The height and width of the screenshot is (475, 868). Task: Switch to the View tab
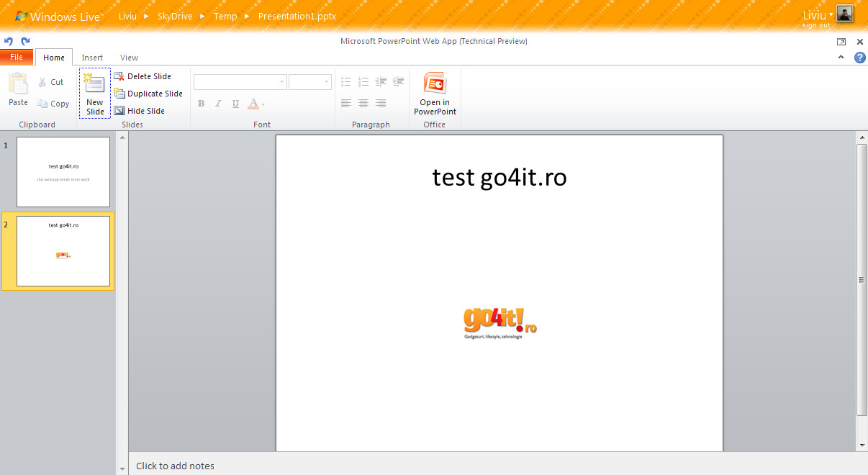coord(130,58)
